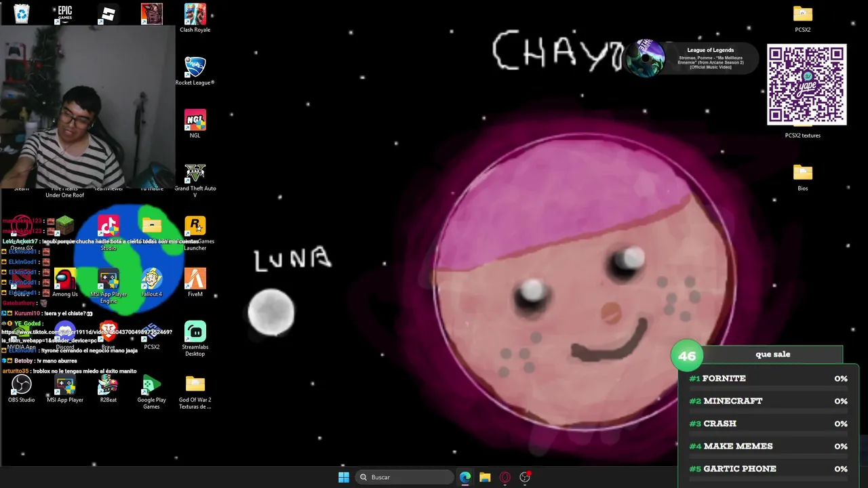
Task: Launch MSI App Player Engine shortcut
Action: point(108,286)
